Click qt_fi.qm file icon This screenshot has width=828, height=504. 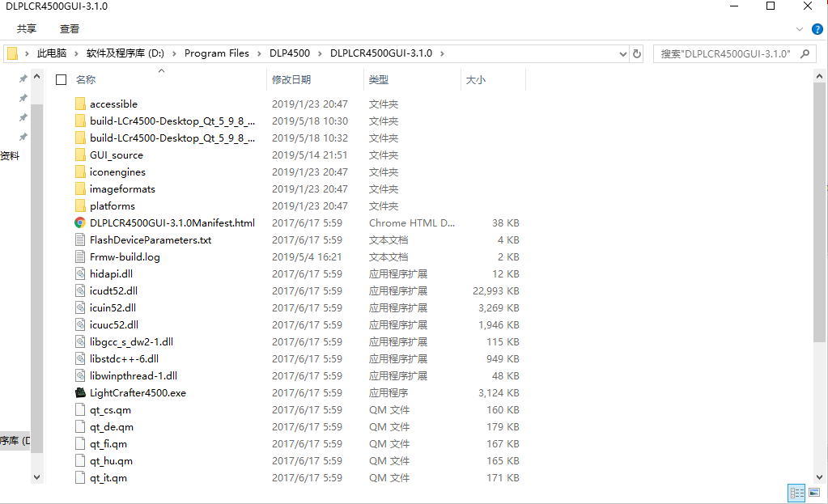[80, 444]
